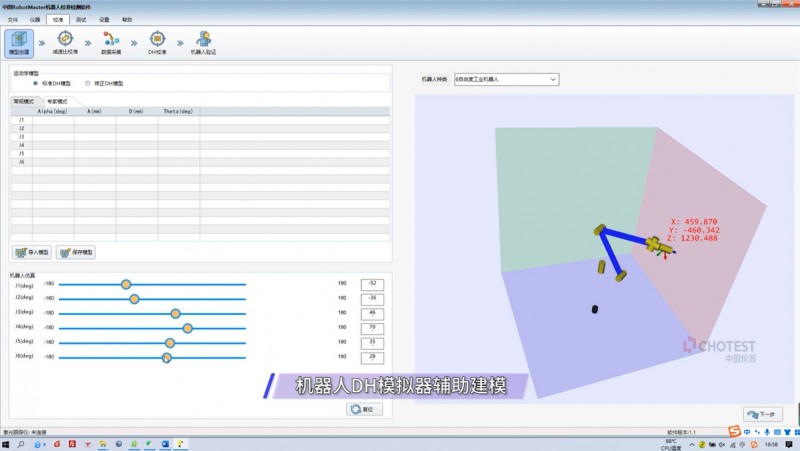
Task: Open the 机器人种类 robot type dropdown
Action: pos(506,78)
